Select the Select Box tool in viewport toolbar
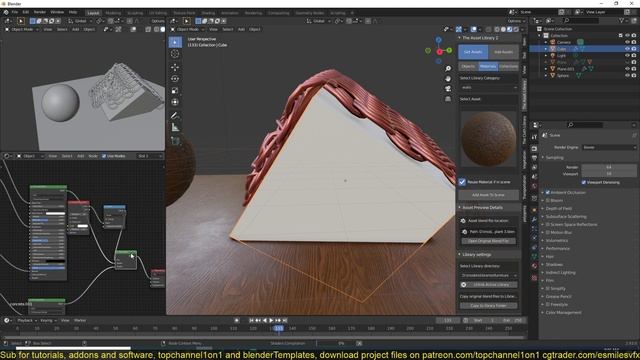The image size is (640, 360). click(x=175, y=42)
